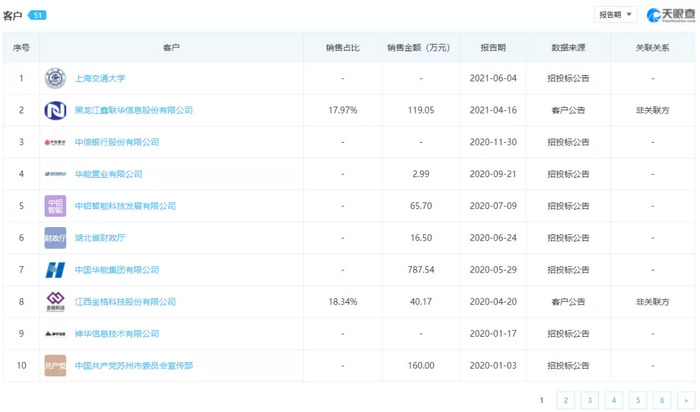Click the date 2020-07-09
700x412 pixels.
493,206
